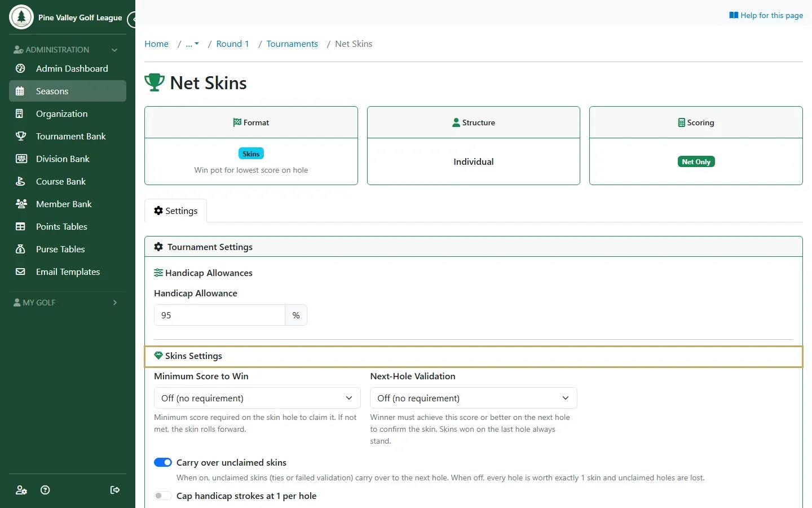Click the Division Bank icon
This screenshot has width=812, height=508.
point(21,159)
